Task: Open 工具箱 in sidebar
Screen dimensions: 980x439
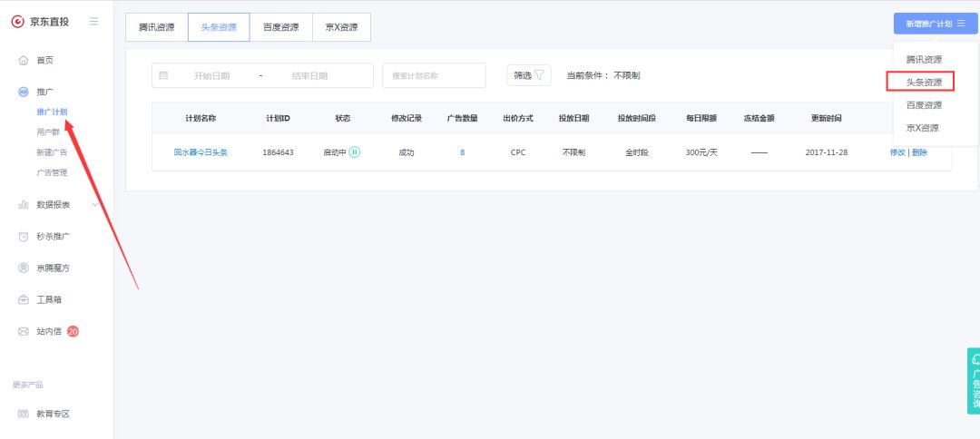Action: coord(49,299)
